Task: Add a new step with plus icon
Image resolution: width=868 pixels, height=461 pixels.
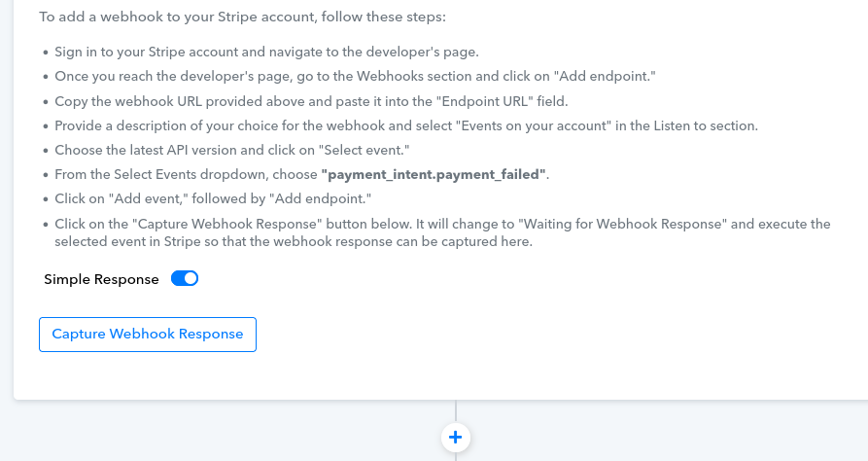Action: 456,438
